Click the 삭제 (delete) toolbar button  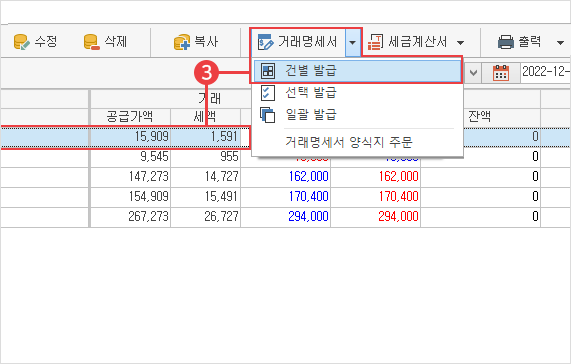click(x=105, y=42)
